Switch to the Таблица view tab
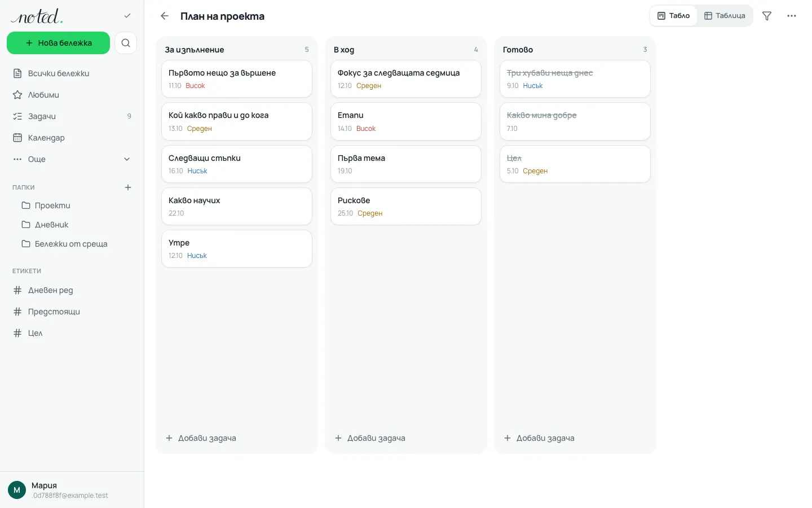812x508 pixels. [x=725, y=16]
